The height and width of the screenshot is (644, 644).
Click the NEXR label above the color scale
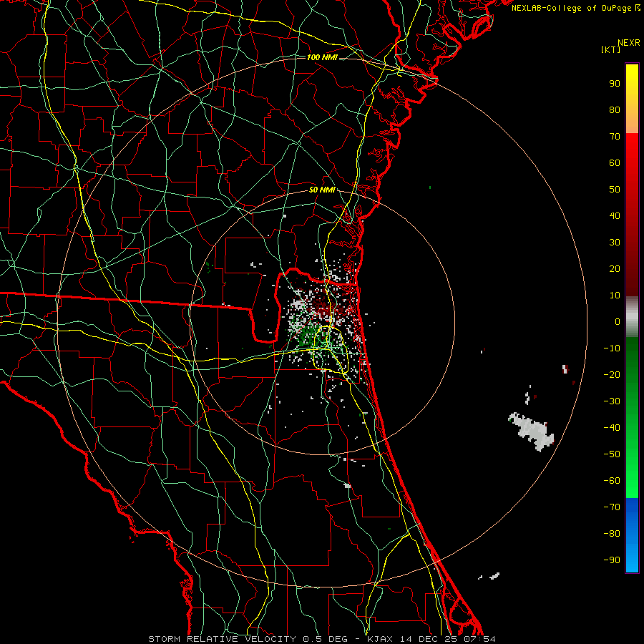(628, 43)
